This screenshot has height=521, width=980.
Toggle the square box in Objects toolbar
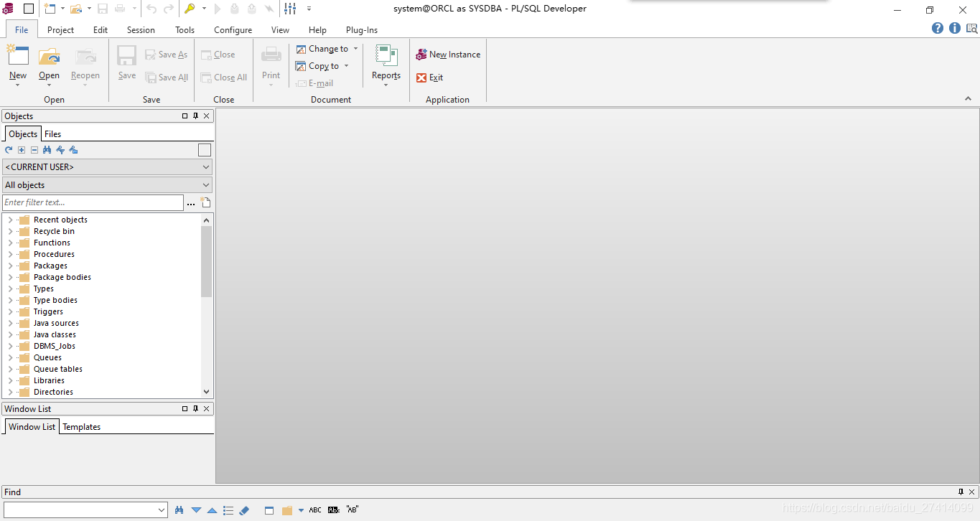tap(205, 150)
